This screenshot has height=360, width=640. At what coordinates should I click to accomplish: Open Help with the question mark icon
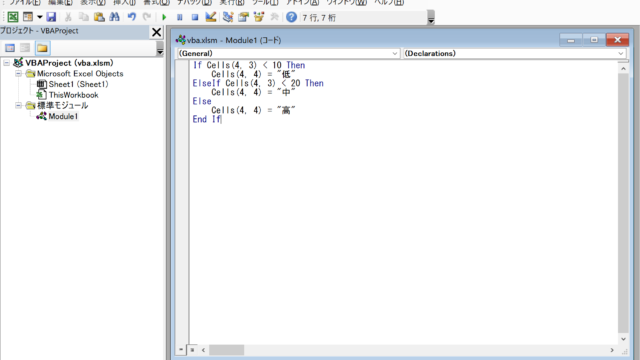291,17
